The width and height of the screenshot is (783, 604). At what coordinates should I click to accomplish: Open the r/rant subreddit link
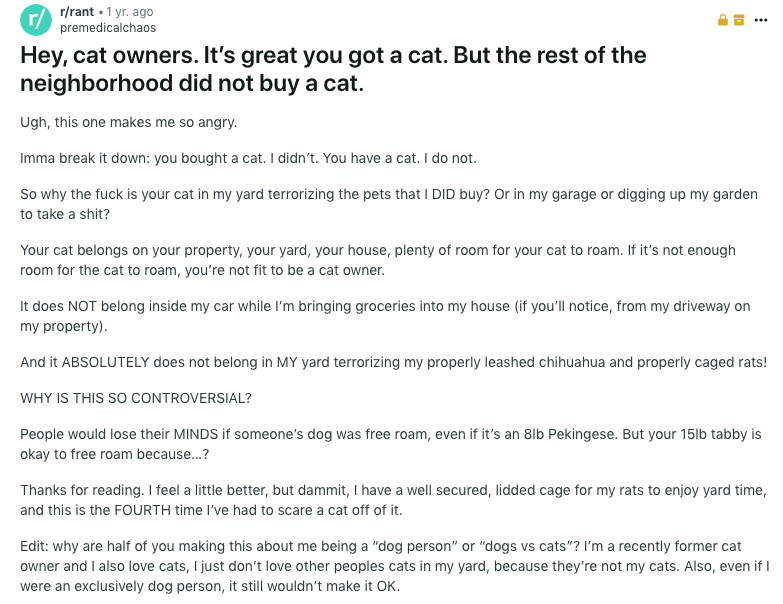click(x=77, y=11)
